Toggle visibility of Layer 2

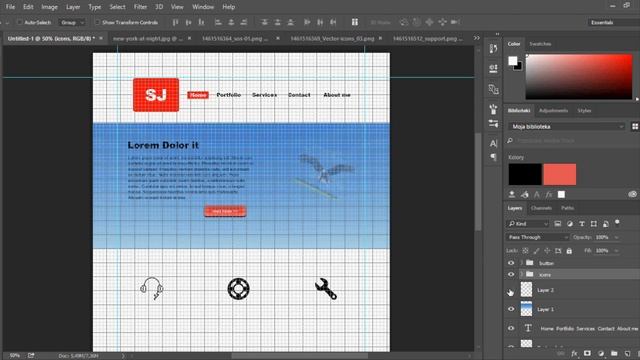[x=511, y=290]
